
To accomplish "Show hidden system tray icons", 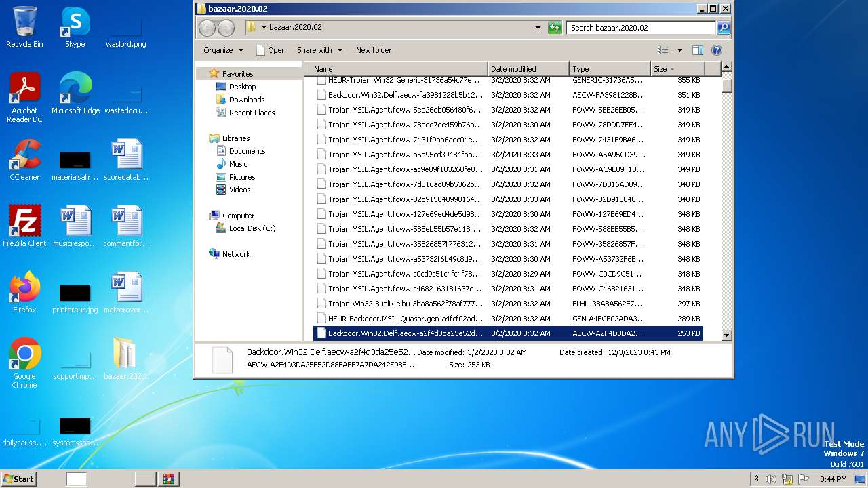I will click(756, 479).
